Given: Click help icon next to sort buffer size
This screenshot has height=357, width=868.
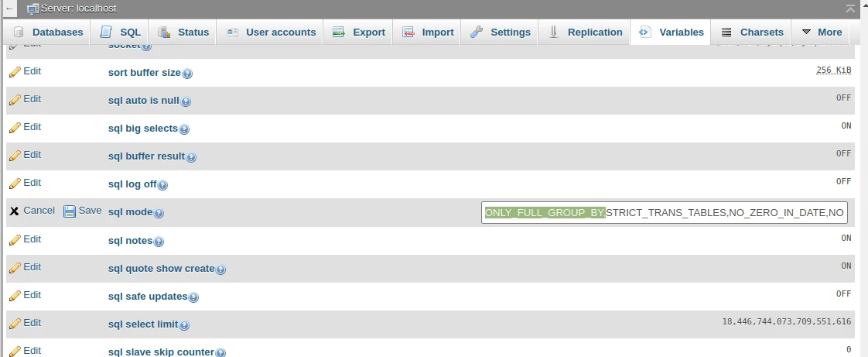Looking at the screenshot, I should (187, 74).
